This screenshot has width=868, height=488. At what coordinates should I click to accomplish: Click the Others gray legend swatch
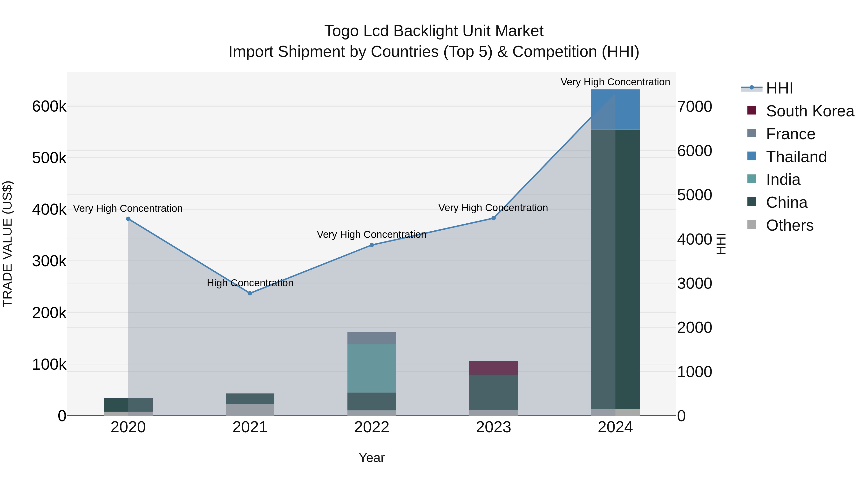click(751, 225)
